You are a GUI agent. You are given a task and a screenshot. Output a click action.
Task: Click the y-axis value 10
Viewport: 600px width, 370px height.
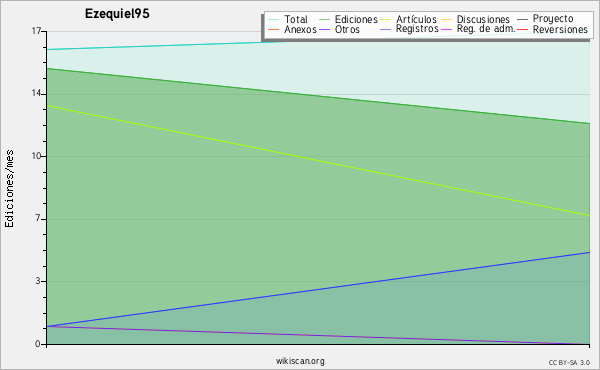pos(36,156)
